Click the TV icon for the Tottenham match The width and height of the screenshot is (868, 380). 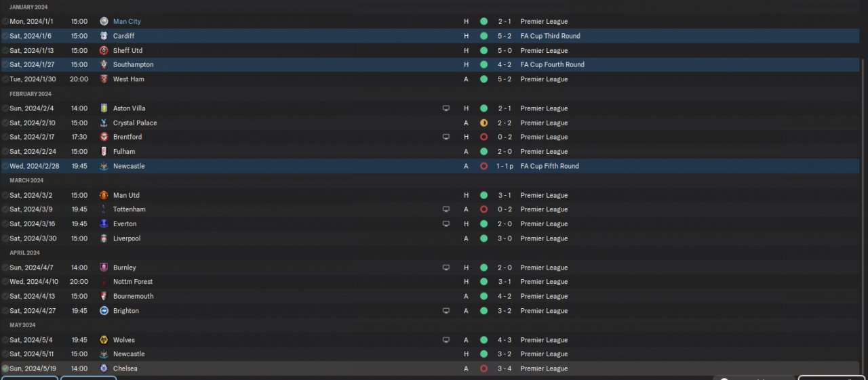[446, 209]
